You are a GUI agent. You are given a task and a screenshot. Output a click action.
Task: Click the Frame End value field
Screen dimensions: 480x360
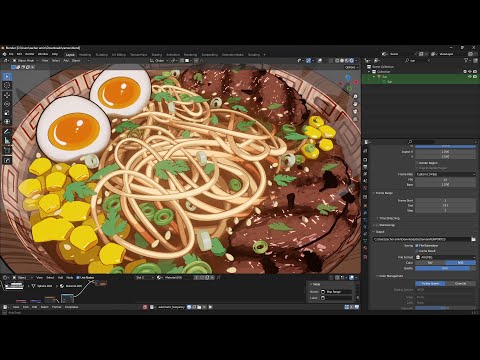(445, 206)
